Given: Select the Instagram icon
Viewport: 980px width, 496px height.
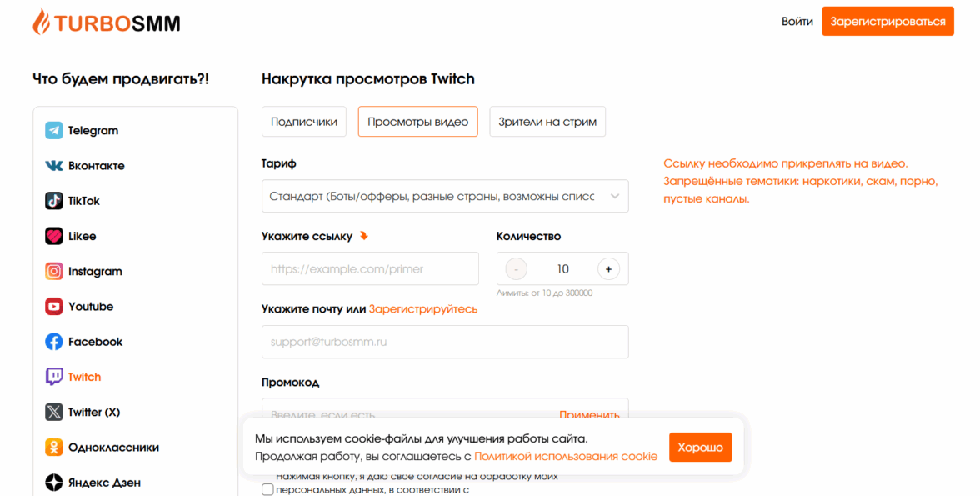Looking at the screenshot, I should [x=54, y=272].
